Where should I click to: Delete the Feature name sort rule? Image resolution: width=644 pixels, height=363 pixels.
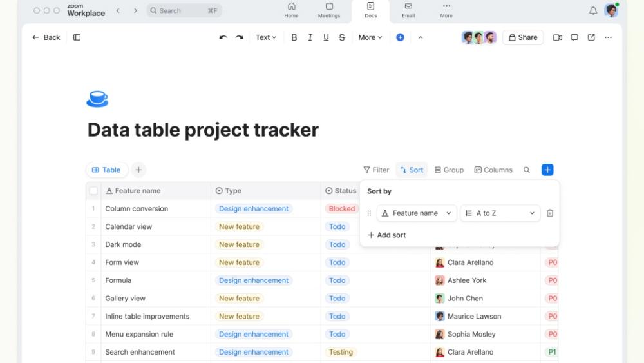point(550,213)
